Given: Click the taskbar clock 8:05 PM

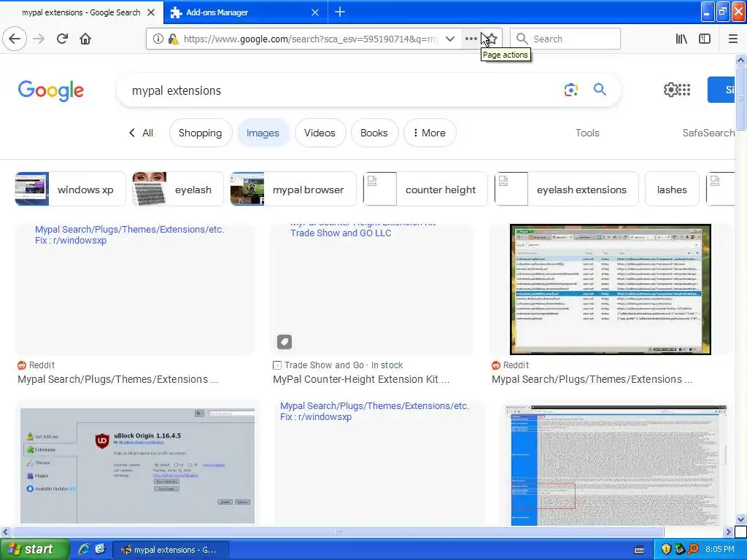Looking at the screenshot, I should tap(720, 549).
